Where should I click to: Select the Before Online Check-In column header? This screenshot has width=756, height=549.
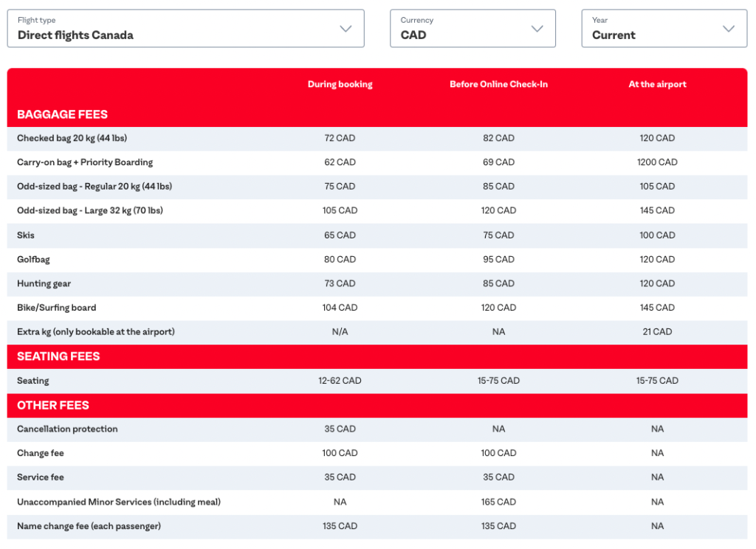pyautogui.click(x=498, y=84)
